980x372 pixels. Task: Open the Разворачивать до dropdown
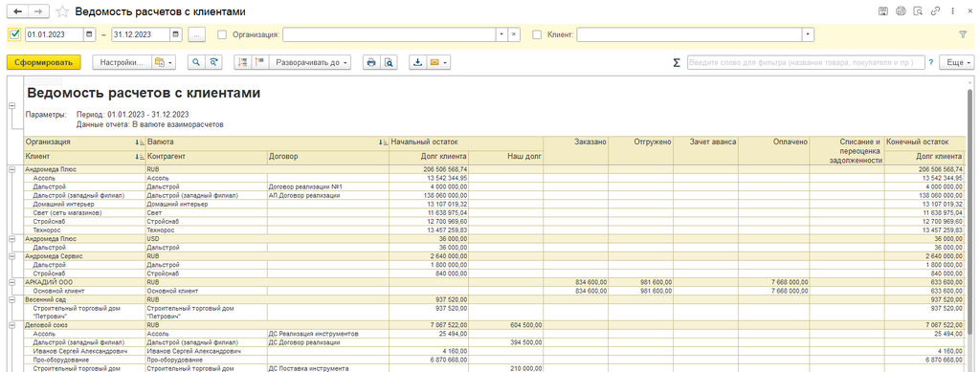(311, 62)
